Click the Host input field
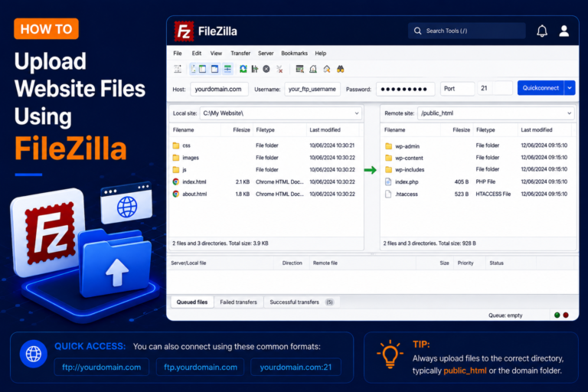Image resolution: width=588 pixels, height=392 pixels. 220,90
